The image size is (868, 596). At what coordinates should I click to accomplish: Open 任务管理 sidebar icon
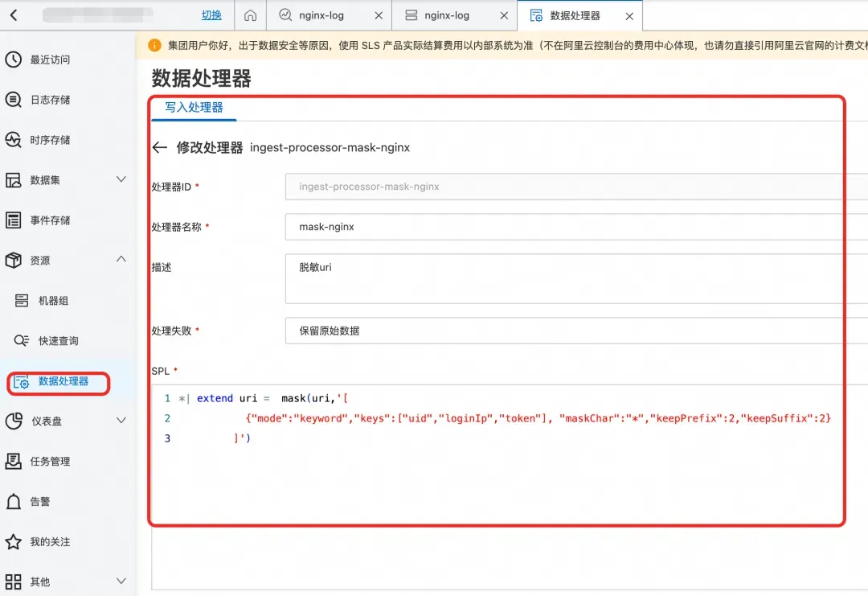click(x=14, y=461)
